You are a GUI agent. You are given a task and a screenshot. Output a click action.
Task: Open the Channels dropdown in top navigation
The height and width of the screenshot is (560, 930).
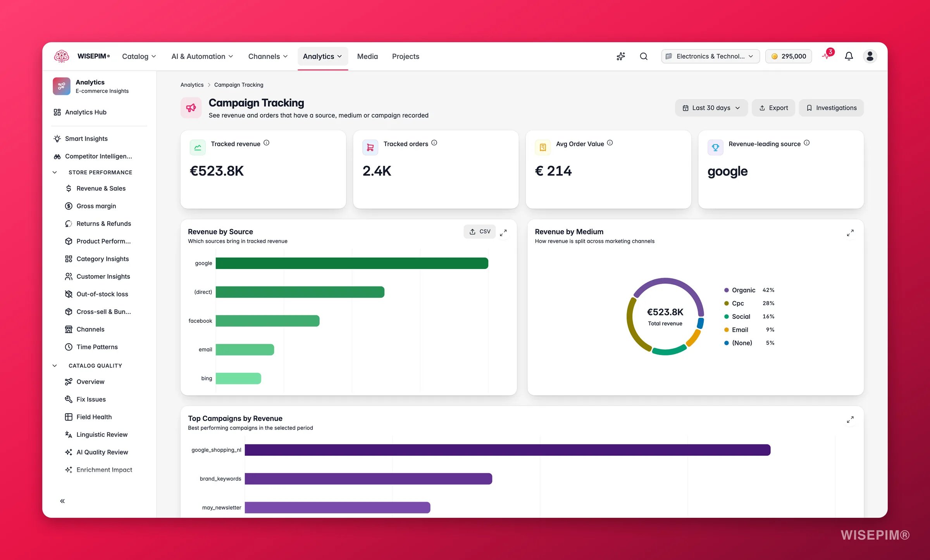(x=268, y=56)
